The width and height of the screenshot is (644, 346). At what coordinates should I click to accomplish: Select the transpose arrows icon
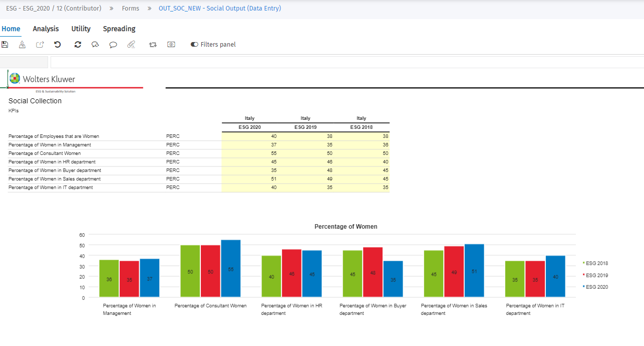153,44
